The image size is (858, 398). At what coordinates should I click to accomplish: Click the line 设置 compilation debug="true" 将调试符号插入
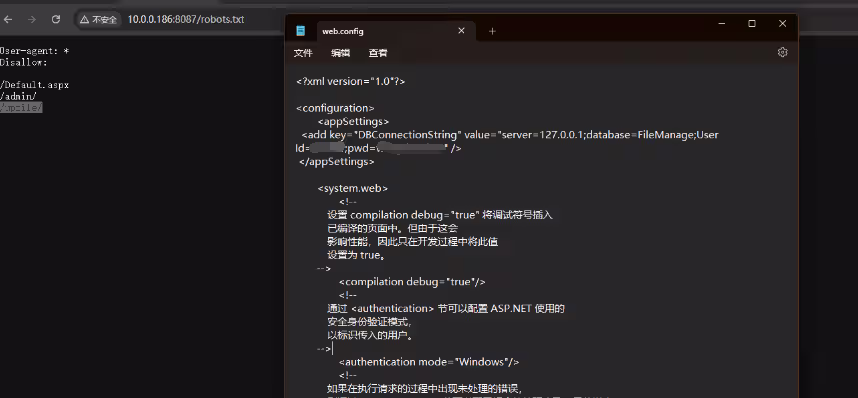[x=440, y=215]
